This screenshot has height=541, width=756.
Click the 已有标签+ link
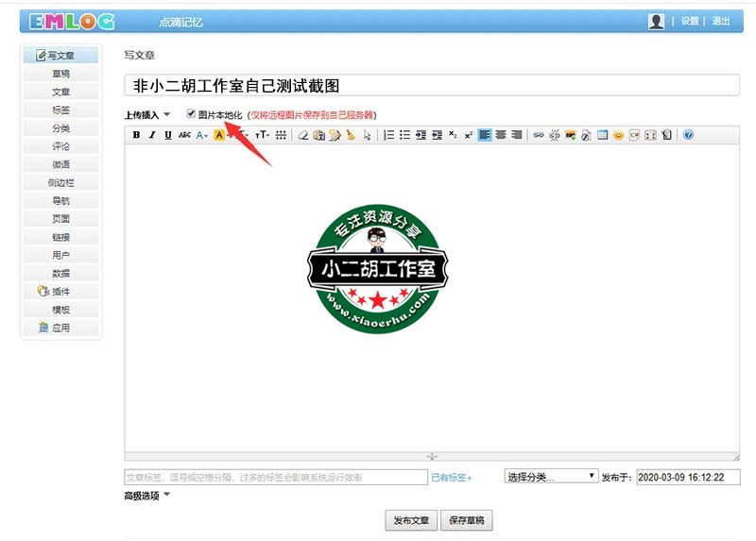pos(451,478)
